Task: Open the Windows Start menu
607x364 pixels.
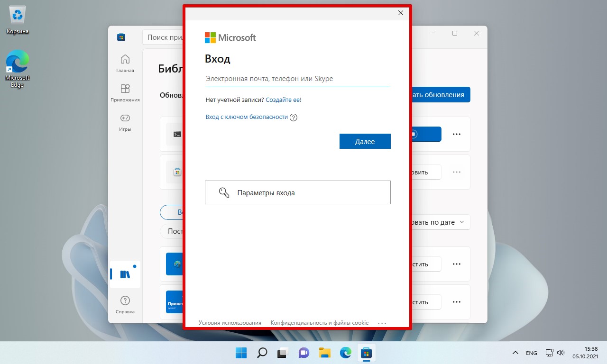Action: click(x=241, y=353)
